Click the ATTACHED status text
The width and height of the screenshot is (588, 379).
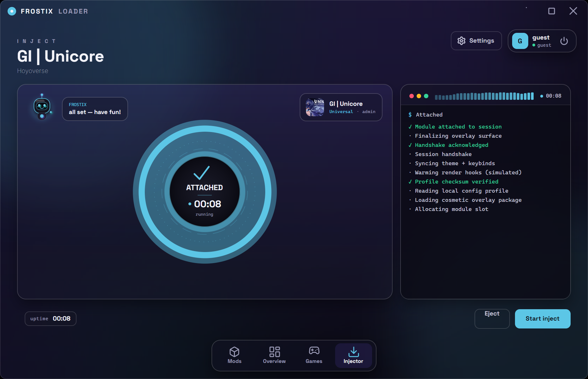pyautogui.click(x=205, y=188)
